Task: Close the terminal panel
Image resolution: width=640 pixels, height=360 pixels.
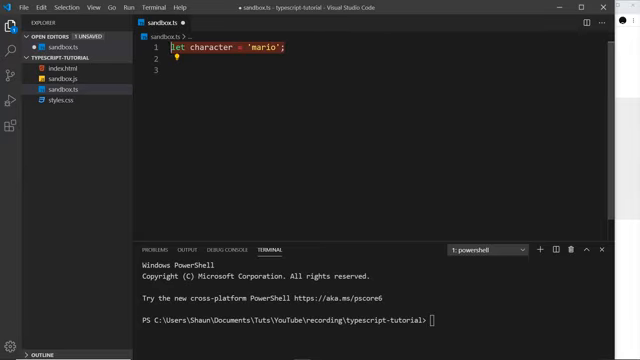Action: pyautogui.click(x=602, y=249)
